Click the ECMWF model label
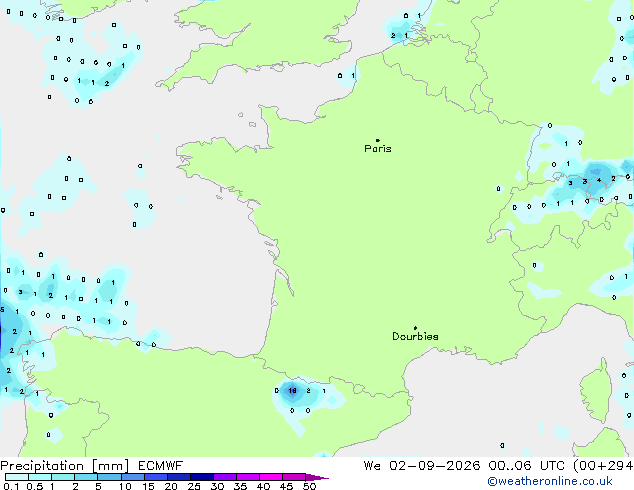The height and width of the screenshot is (490, 634). pyautogui.click(x=161, y=466)
